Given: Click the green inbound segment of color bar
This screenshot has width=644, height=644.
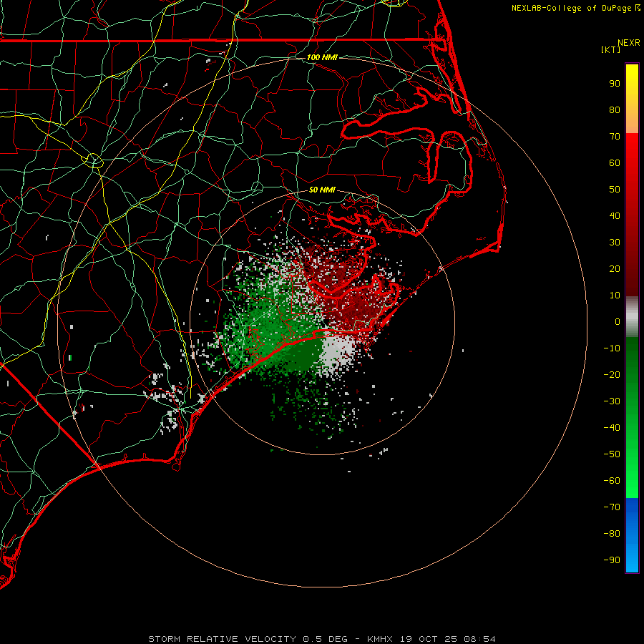Looking at the screenshot, I should (632, 418).
